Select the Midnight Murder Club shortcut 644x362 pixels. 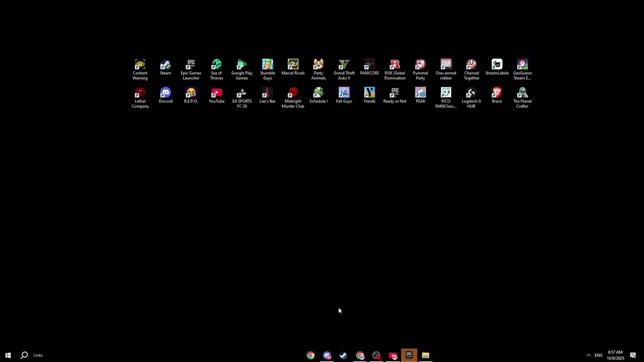point(293,98)
